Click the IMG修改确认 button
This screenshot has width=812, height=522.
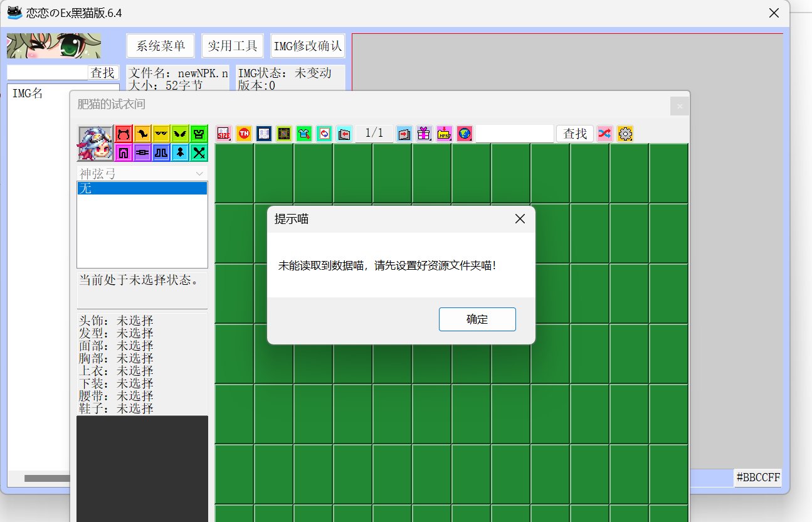point(308,46)
